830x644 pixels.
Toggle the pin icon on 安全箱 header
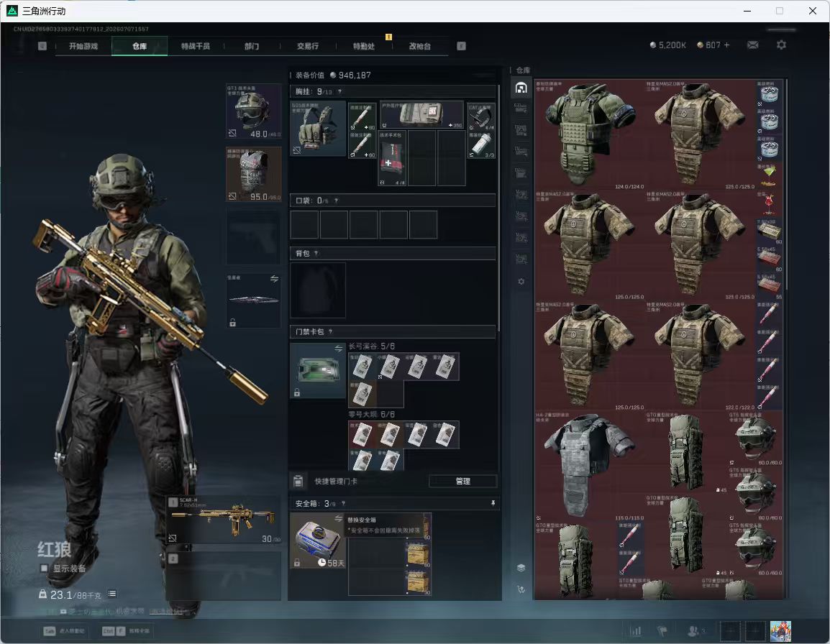pos(493,503)
